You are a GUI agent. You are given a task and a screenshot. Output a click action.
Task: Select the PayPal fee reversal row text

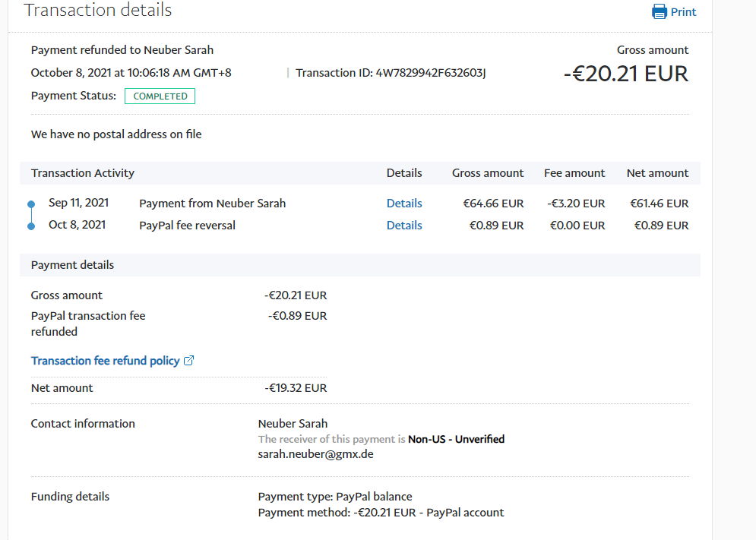pyautogui.click(x=187, y=226)
